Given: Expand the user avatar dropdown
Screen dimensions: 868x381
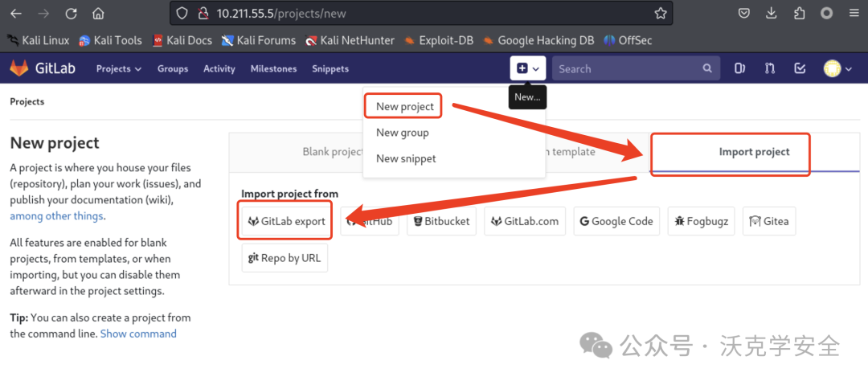Looking at the screenshot, I should (x=837, y=68).
